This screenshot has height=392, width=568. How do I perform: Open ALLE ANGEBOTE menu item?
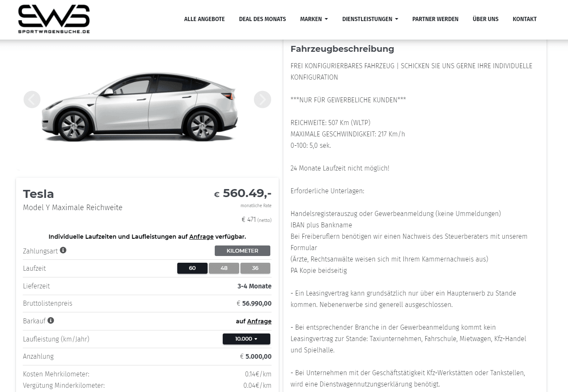[204, 19]
